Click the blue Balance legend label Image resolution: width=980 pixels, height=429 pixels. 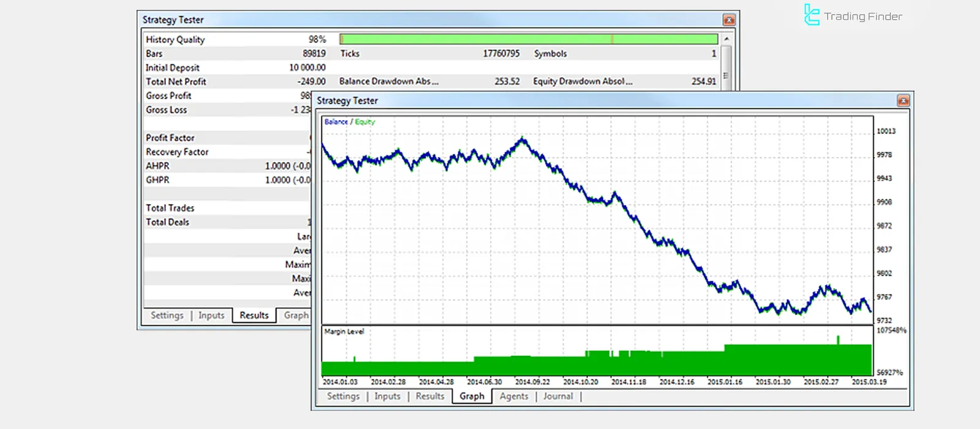(x=336, y=122)
